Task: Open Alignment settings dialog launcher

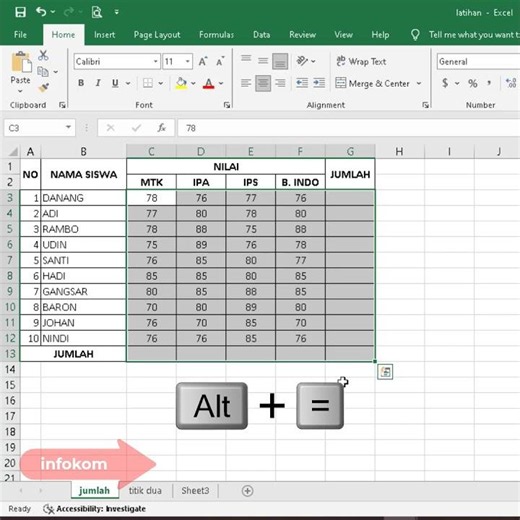Action: coord(425,105)
